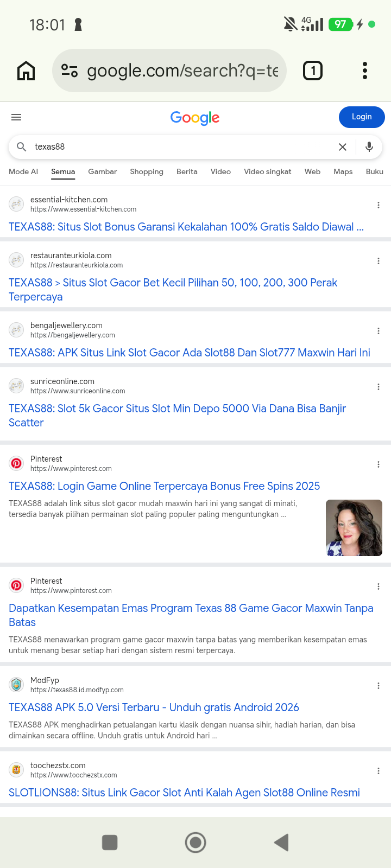
Task: Tap https://bengaljewellery.com URL text
Action: coord(73,335)
